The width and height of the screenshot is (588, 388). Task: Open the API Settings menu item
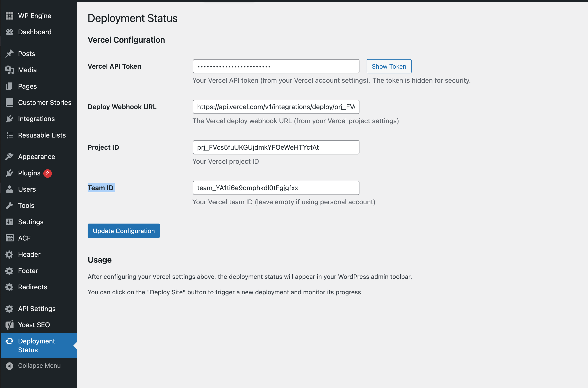point(37,309)
